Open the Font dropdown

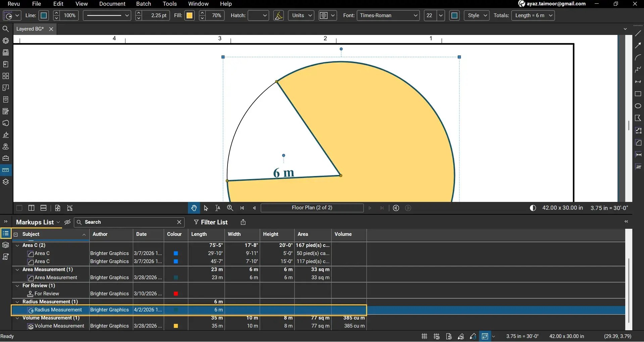pyautogui.click(x=388, y=15)
